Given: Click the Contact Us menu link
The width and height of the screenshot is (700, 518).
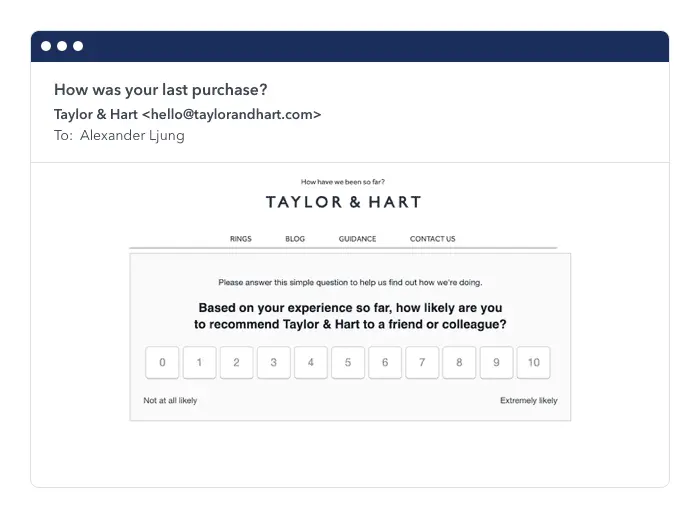Looking at the screenshot, I should (432, 239).
